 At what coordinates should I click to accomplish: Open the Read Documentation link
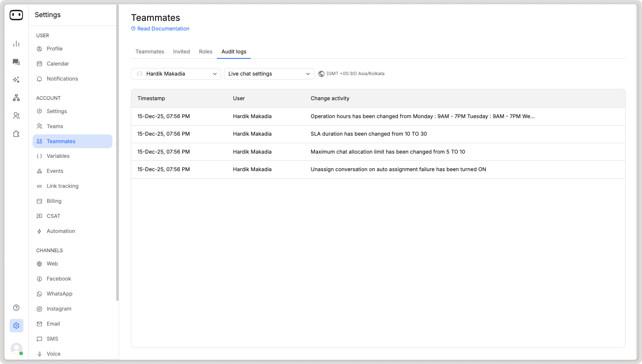[163, 29]
